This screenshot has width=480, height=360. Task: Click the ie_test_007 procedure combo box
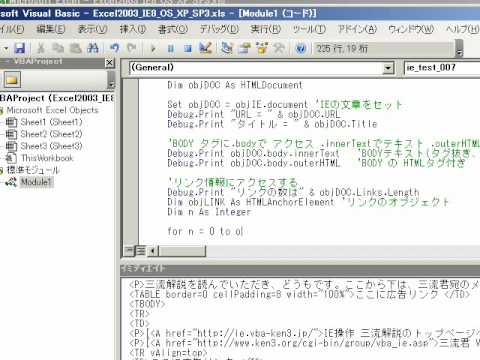pos(442,68)
